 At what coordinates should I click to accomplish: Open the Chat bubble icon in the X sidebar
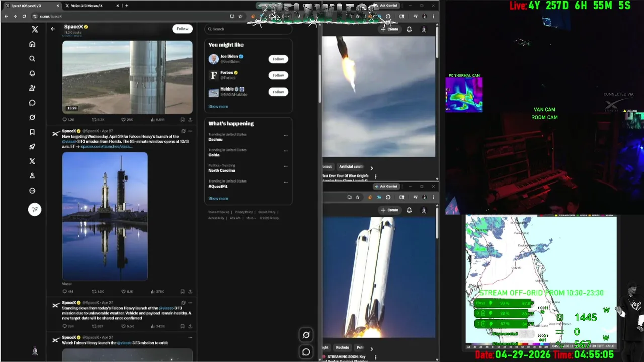pyautogui.click(x=32, y=103)
